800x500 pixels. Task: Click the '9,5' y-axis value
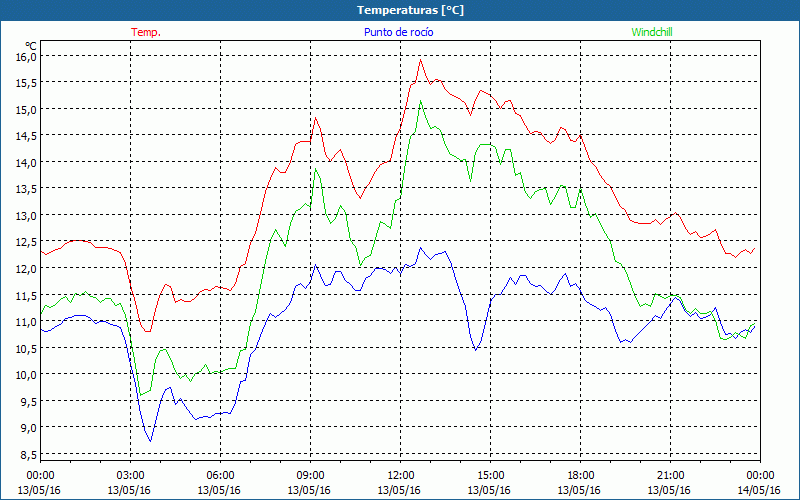[28, 402]
